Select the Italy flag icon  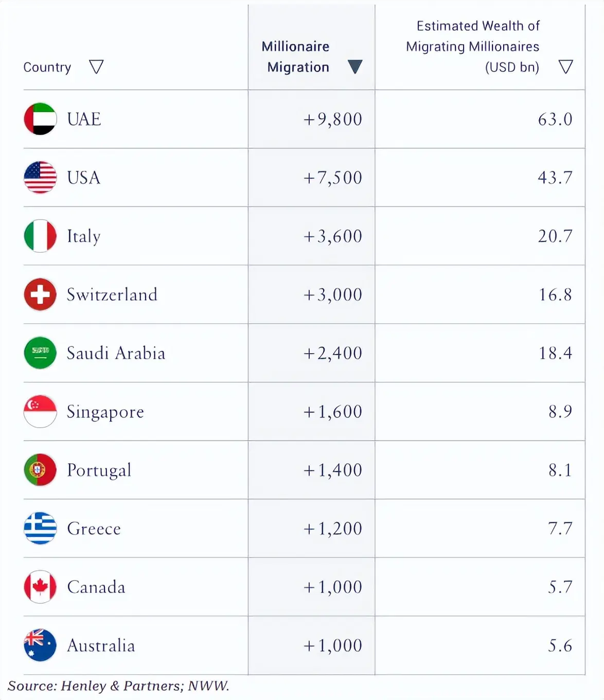click(40, 236)
